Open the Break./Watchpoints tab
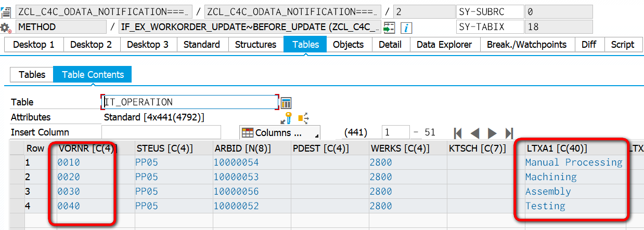Screen dimensions: 644x230 [x=526, y=45]
